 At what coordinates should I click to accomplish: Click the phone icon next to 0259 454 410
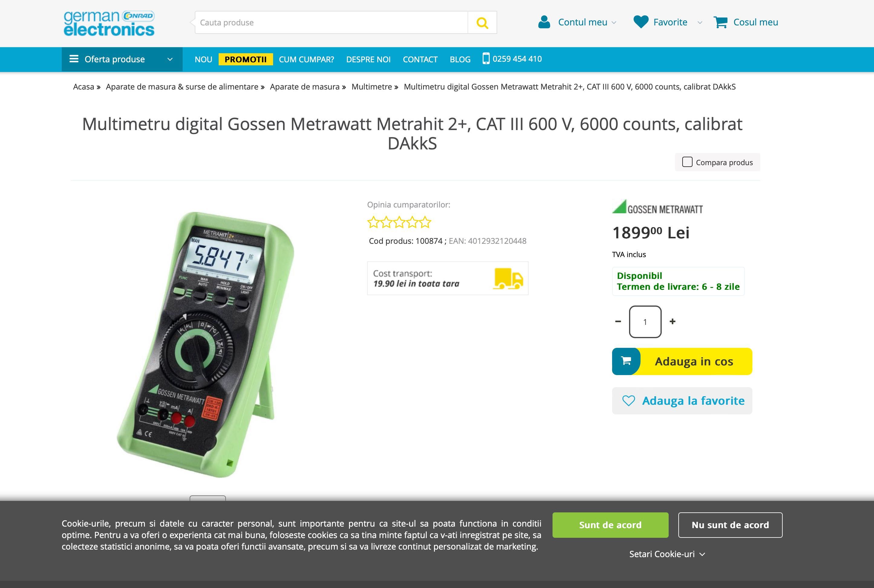click(x=486, y=58)
